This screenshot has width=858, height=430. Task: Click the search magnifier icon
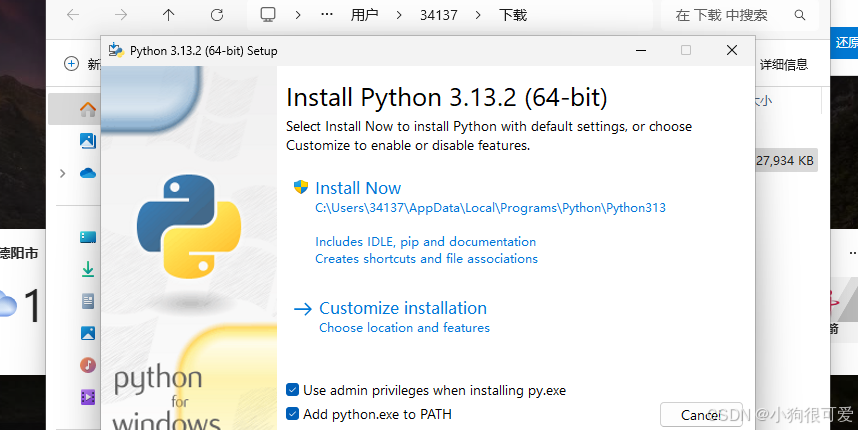[x=799, y=15]
